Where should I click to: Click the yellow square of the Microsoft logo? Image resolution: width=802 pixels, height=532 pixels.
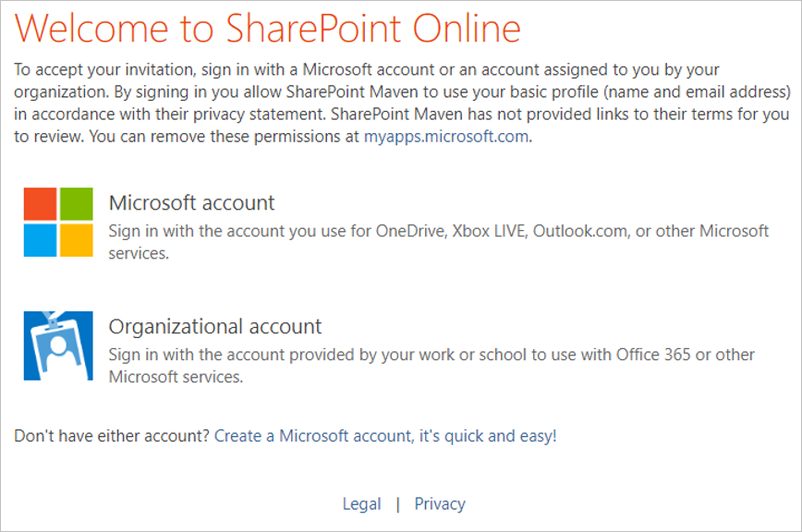point(77,240)
